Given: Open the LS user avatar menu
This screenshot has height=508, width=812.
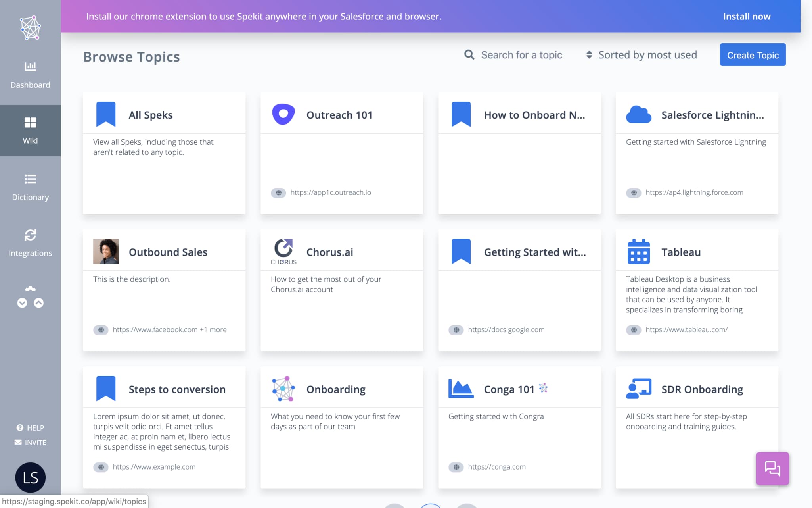Looking at the screenshot, I should (30, 477).
